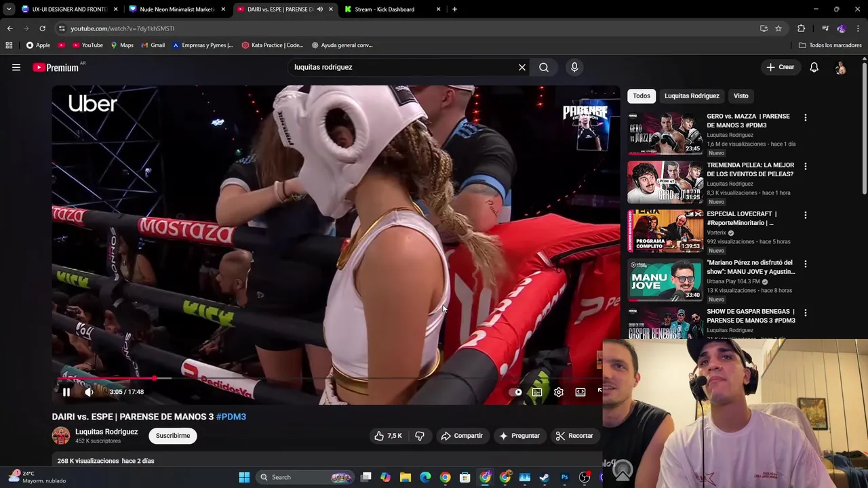Open player settings gear

[x=559, y=392]
